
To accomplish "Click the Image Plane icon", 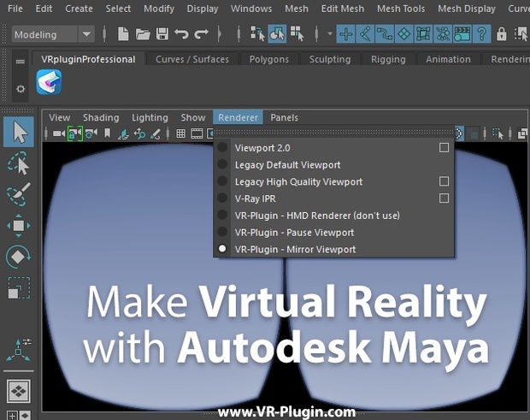I will 123,134.
